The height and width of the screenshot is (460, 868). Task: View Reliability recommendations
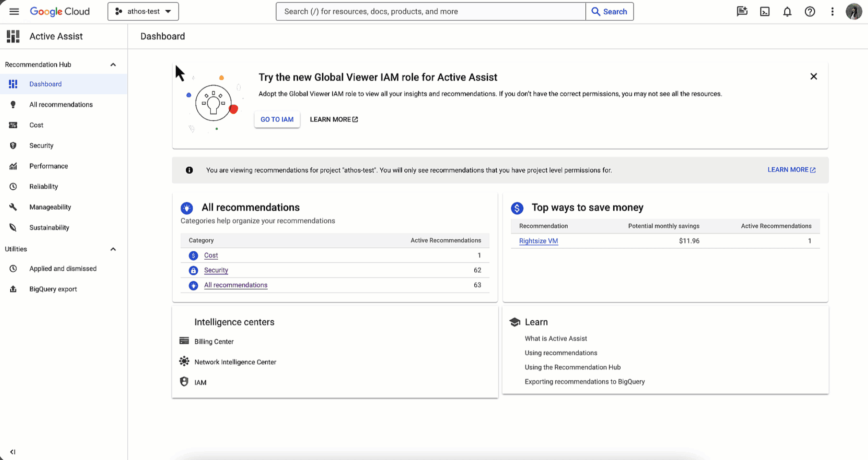click(43, 186)
